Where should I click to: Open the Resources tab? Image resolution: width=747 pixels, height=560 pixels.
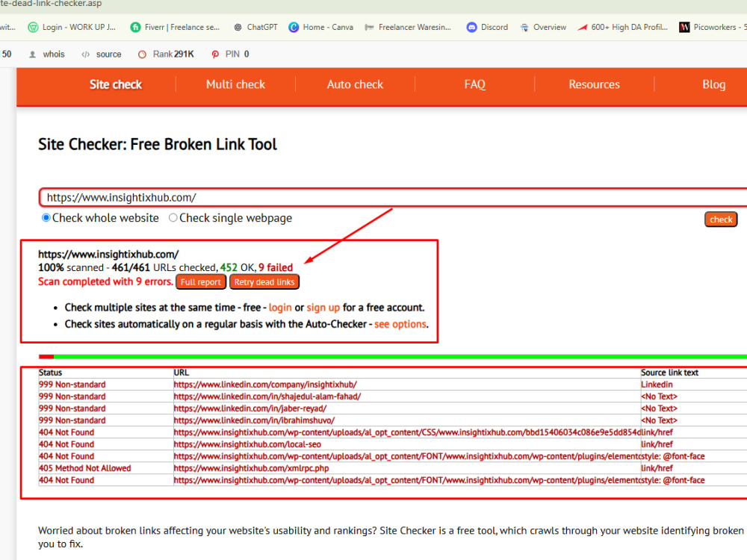pos(594,84)
